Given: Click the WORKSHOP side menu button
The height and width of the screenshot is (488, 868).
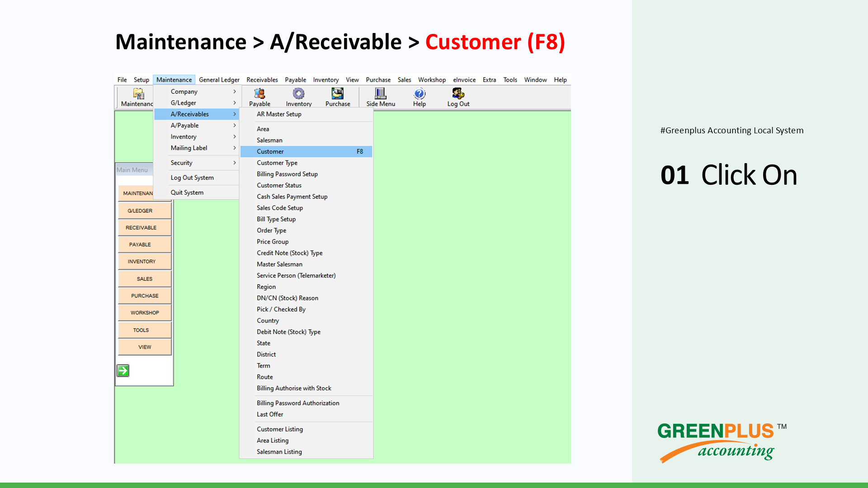Looking at the screenshot, I should pos(145,313).
